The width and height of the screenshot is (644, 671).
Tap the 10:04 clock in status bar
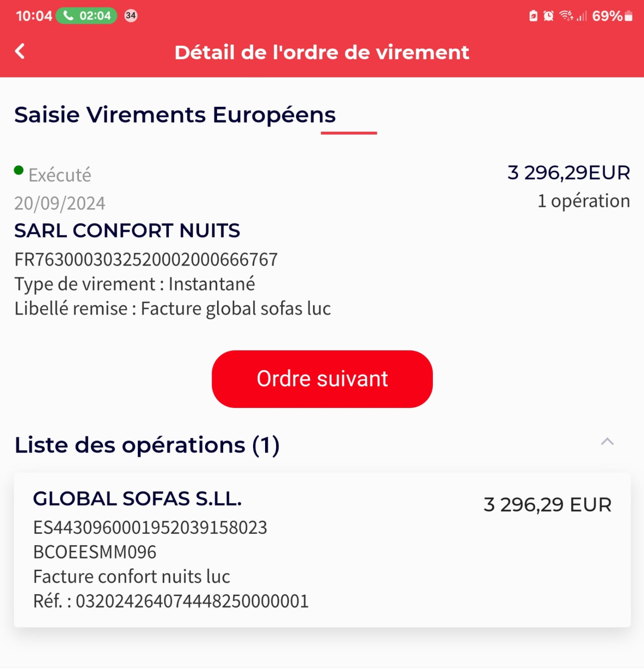[33, 16]
